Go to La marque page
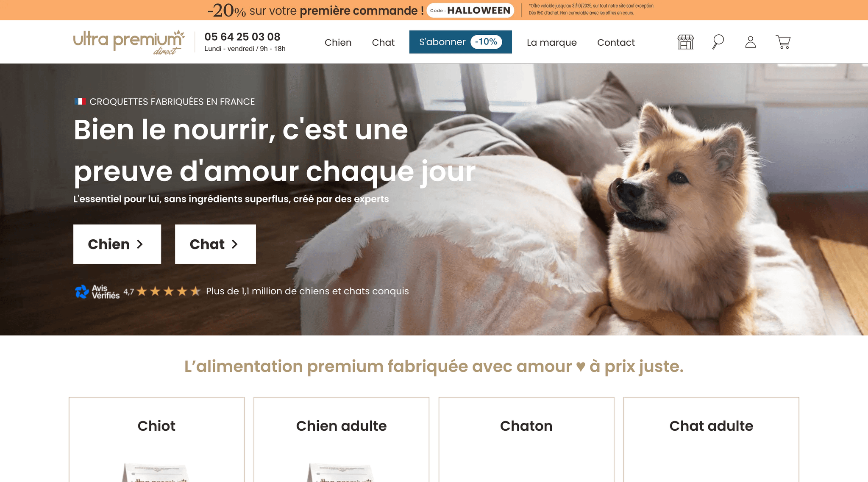Viewport: 868px width, 482px height. point(551,42)
